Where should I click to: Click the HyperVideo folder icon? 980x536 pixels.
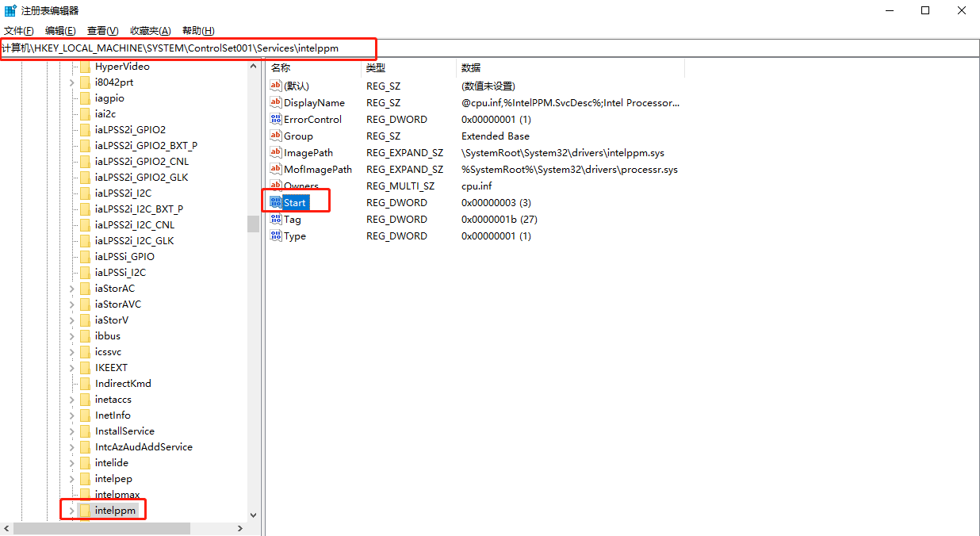[85, 67]
